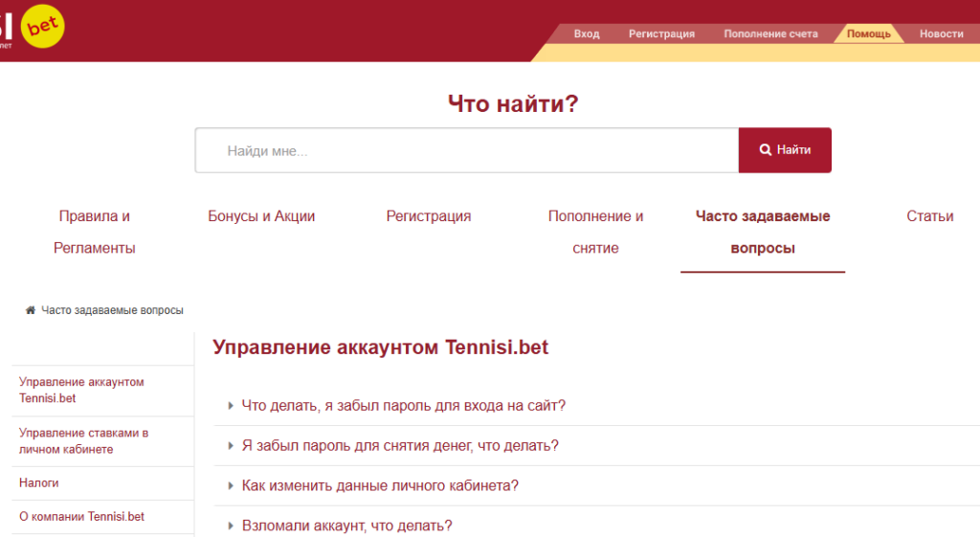Open Регистрация help category

[x=428, y=216]
